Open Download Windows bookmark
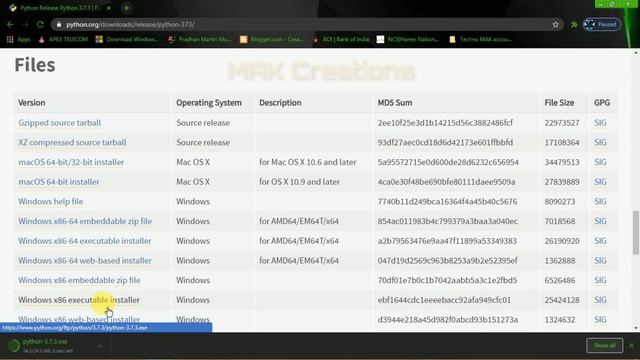The width and height of the screenshot is (640, 360). (127, 39)
